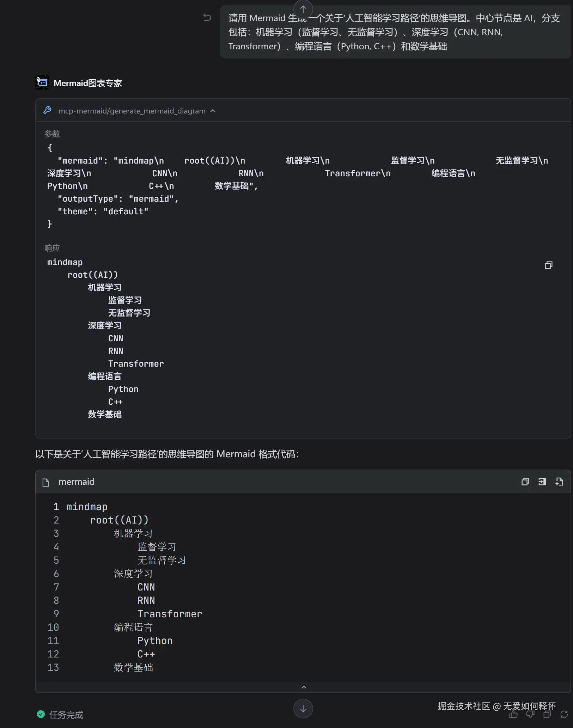The width and height of the screenshot is (573, 728).
Task: Copy the 响应 output with its copy icon
Action: click(548, 265)
